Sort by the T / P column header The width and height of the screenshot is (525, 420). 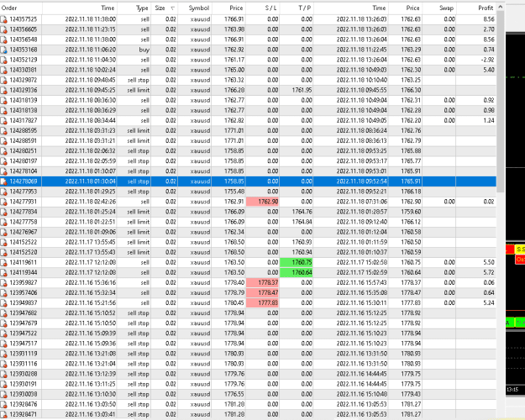click(297, 8)
